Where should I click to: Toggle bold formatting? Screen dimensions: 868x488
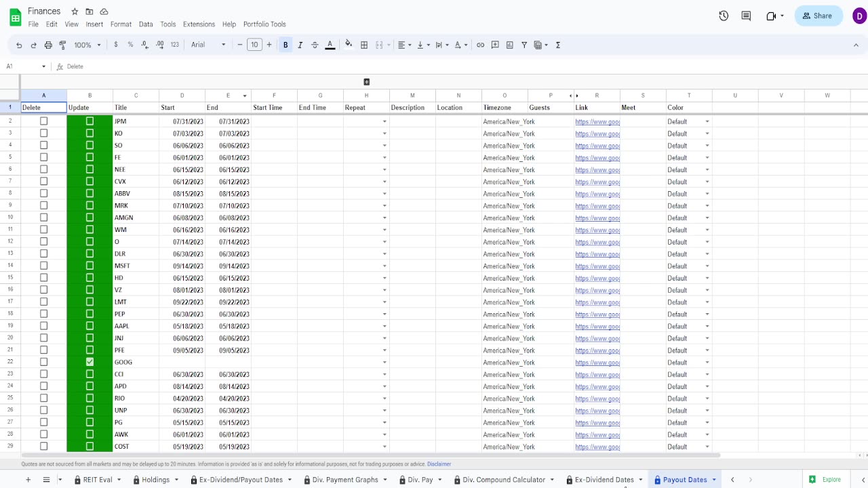coord(285,45)
